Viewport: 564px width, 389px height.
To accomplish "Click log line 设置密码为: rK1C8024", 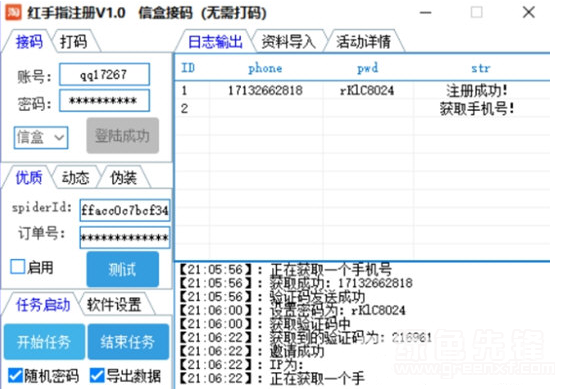I will [292, 310].
